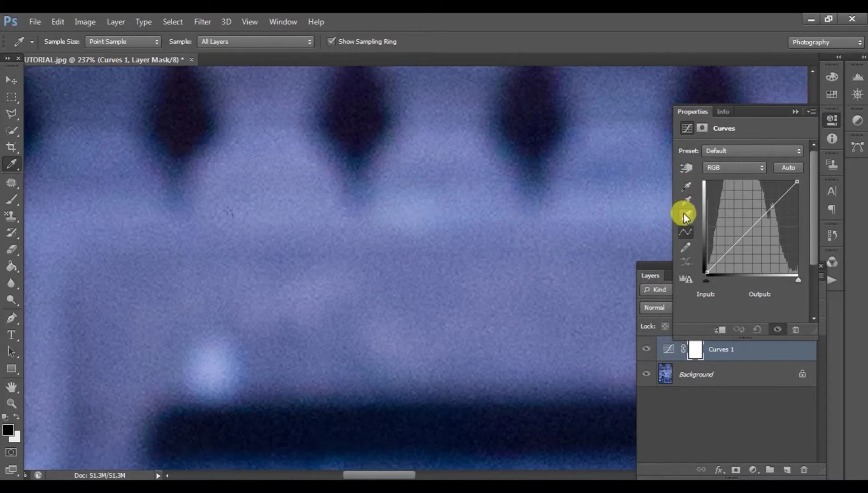The image size is (868, 493).
Task: Choose edit points to modify curve
Action: [x=685, y=232]
